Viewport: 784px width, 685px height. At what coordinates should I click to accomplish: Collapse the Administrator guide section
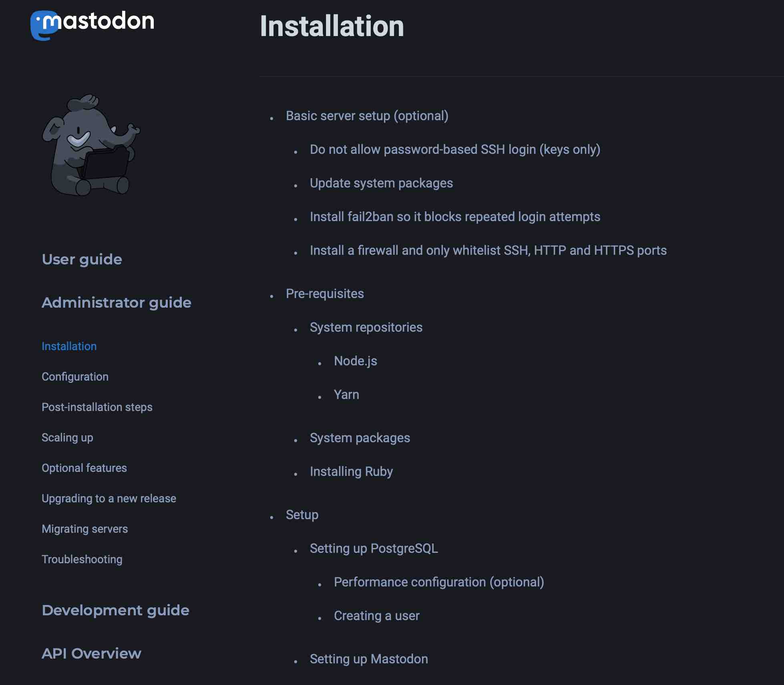click(116, 303)
